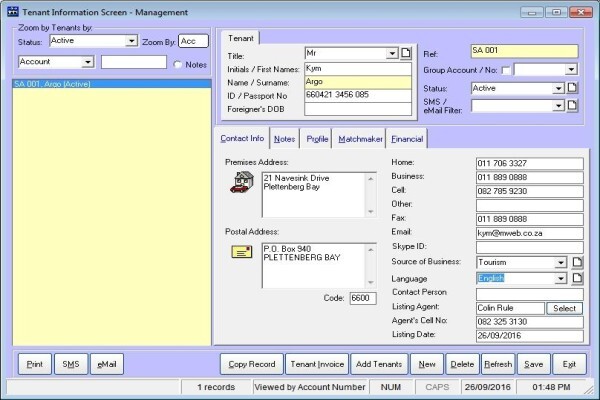The image size is (600, 400).
Task: Click the Delete button
Action: pos(462,364)
